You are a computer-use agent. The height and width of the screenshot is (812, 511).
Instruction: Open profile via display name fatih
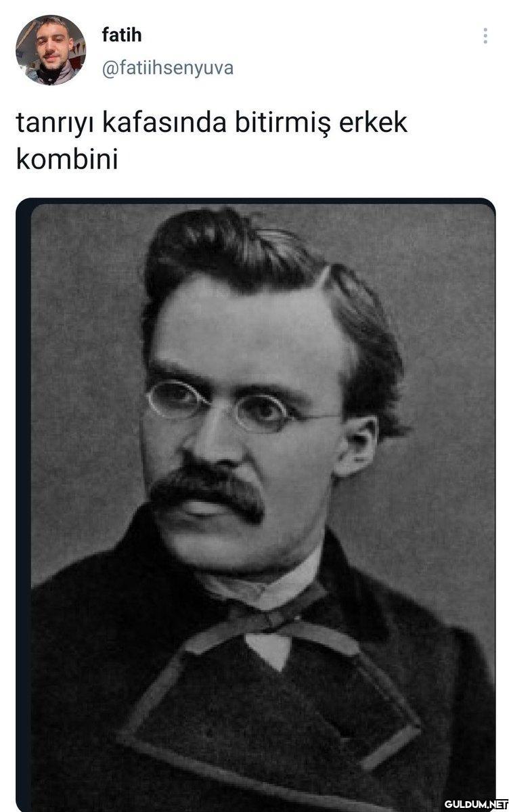pyautogui.click(x=122, y=35)
